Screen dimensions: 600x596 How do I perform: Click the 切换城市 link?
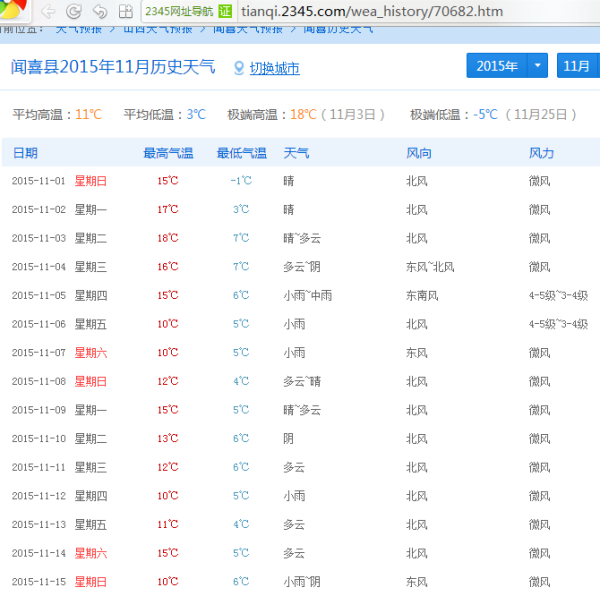click(x=274, y=69)
